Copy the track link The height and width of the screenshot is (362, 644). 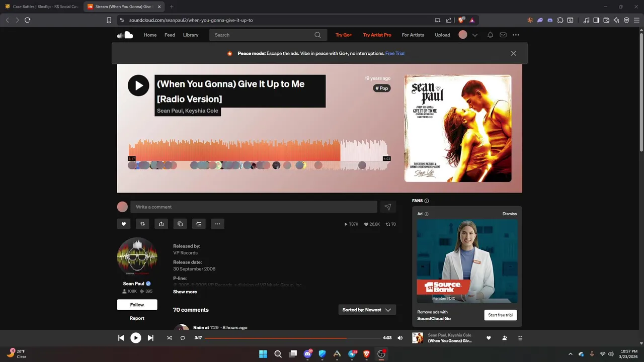click(x=180, y=224)
